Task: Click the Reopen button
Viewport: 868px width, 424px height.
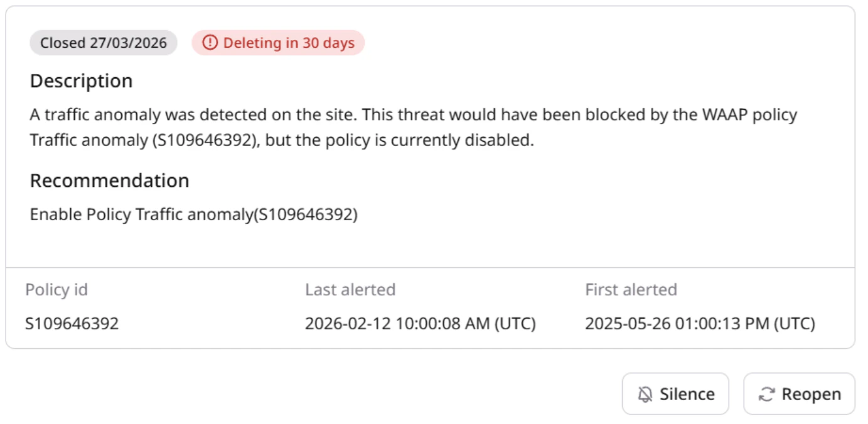Action: click(799, 394)
